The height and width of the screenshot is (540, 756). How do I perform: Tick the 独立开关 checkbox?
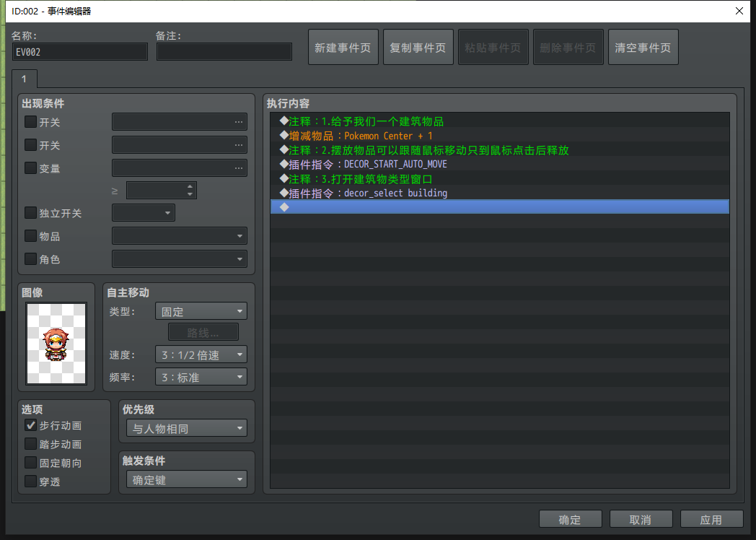point(30,213)
